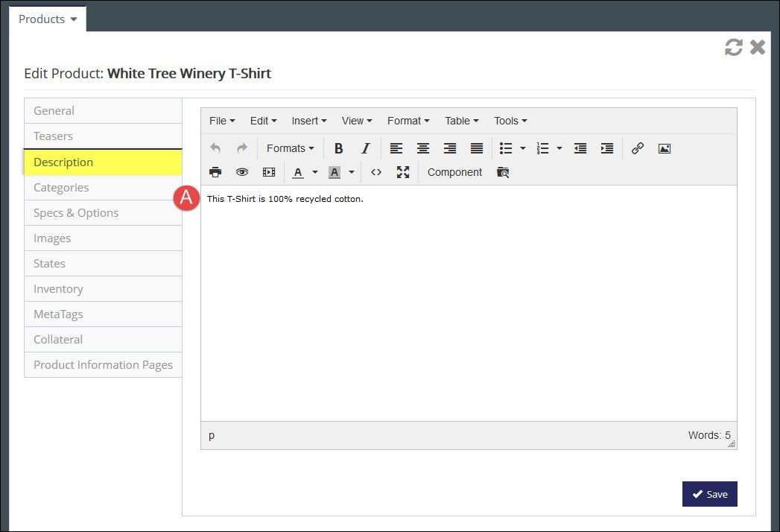Apply background highlight color swatch
This screenshot has height=532, width=780.
pos(334,172)
